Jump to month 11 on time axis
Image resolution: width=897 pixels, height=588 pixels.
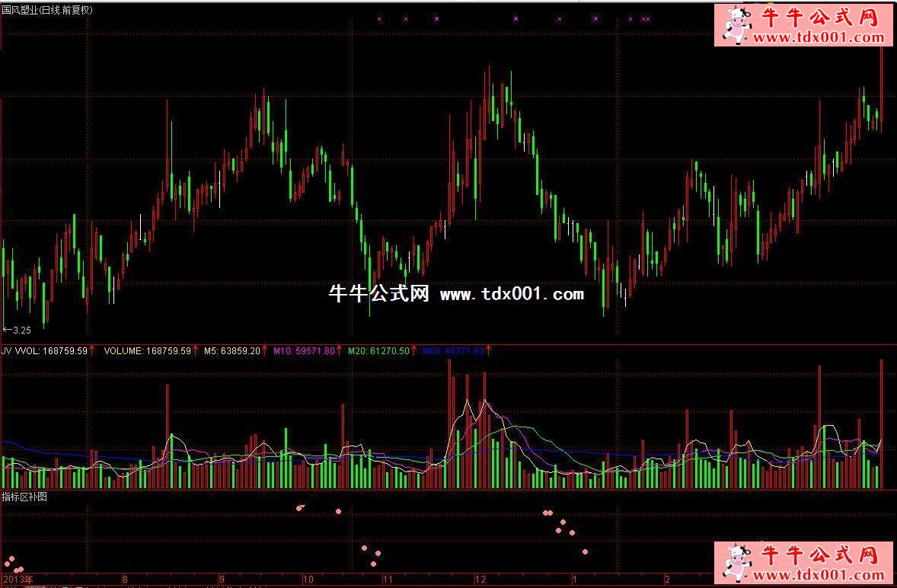coord(388,580)
